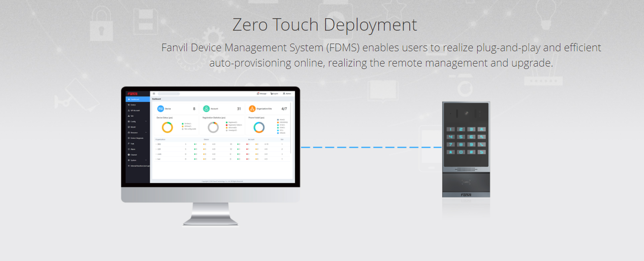Click the '31' account count value
This screenshot has width=644, height=261.
pos(239,109)
